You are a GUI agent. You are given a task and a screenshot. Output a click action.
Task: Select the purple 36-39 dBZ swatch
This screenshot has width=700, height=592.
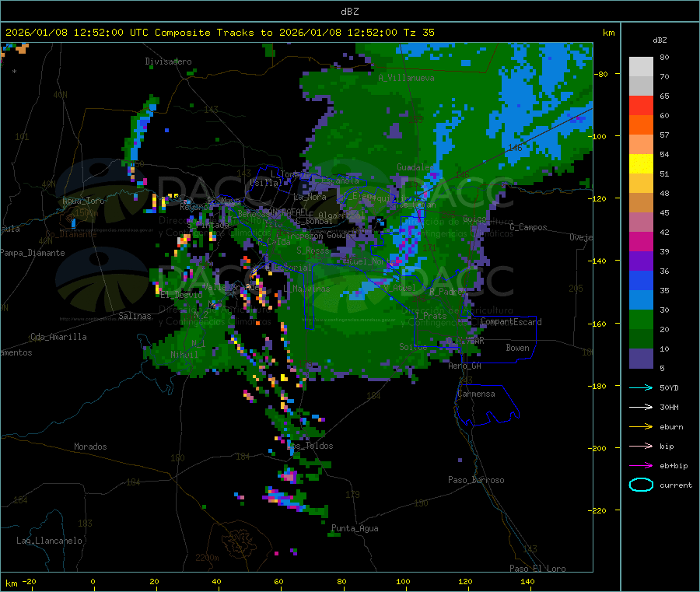click(x=641, y=261)
